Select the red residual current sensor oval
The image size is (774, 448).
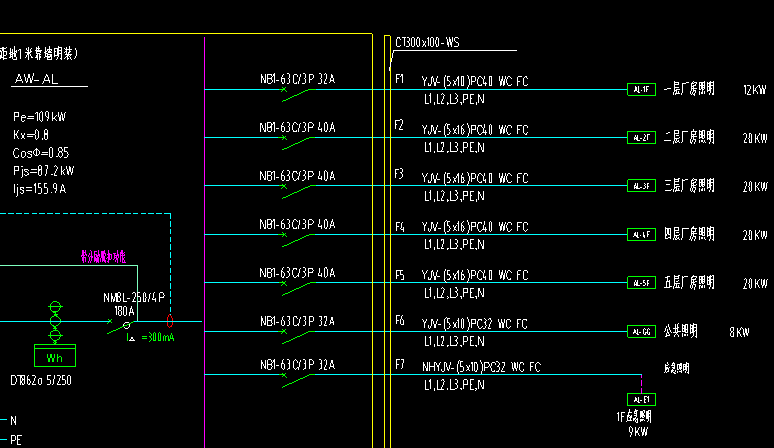click(x=170, y=321)
